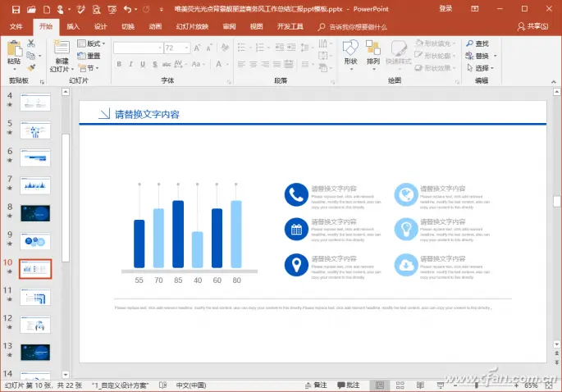Click the Undo arrow icon
Image resolution: width=562 pixels, height=392 pixels.
click(127, 9)
